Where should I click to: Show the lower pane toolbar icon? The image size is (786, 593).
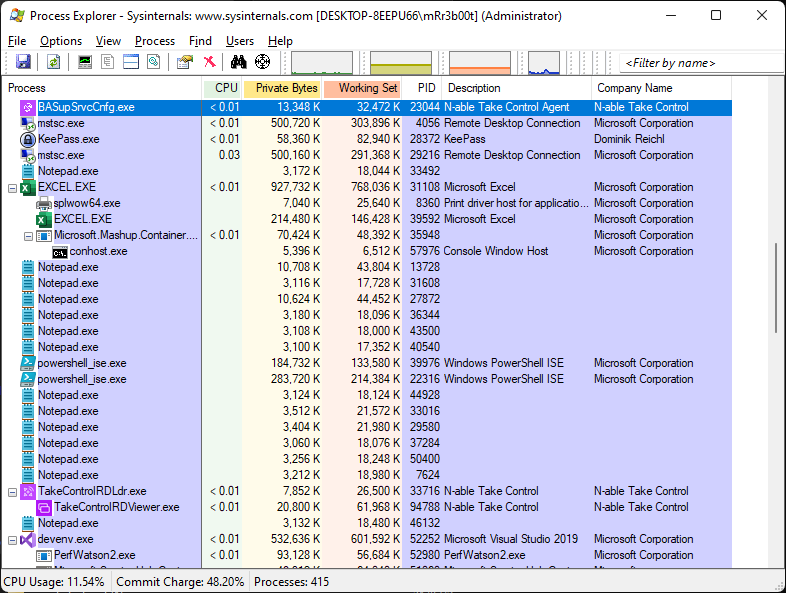pyautogui.click(x=130, y=62)
